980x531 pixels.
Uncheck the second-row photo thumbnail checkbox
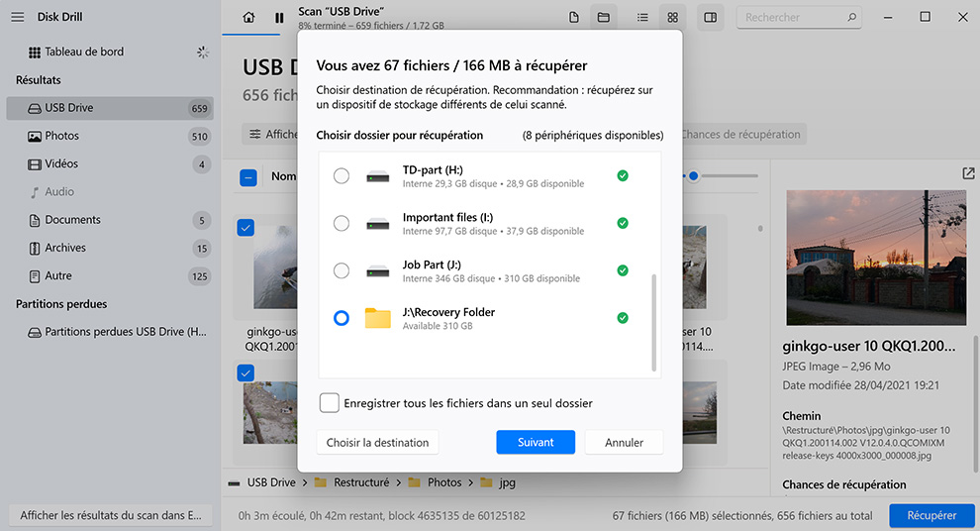[x=245, y=373]
